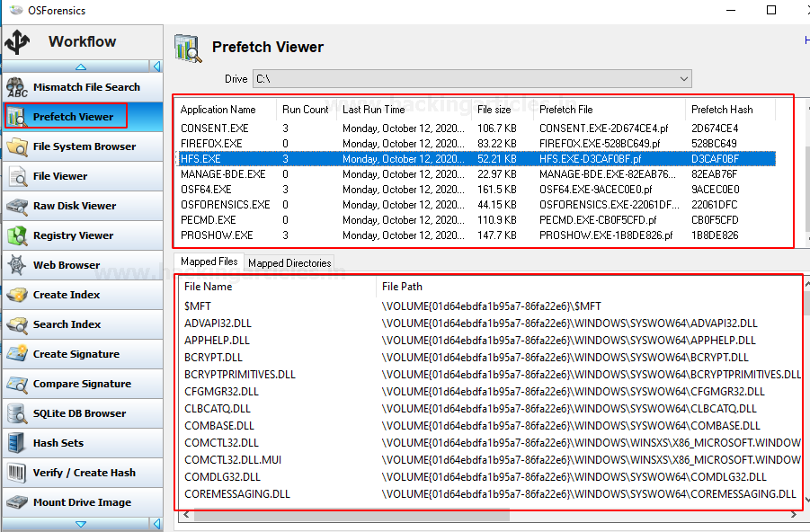
Task: Go to Registry Viewer
Action: [x=83, y=235]
